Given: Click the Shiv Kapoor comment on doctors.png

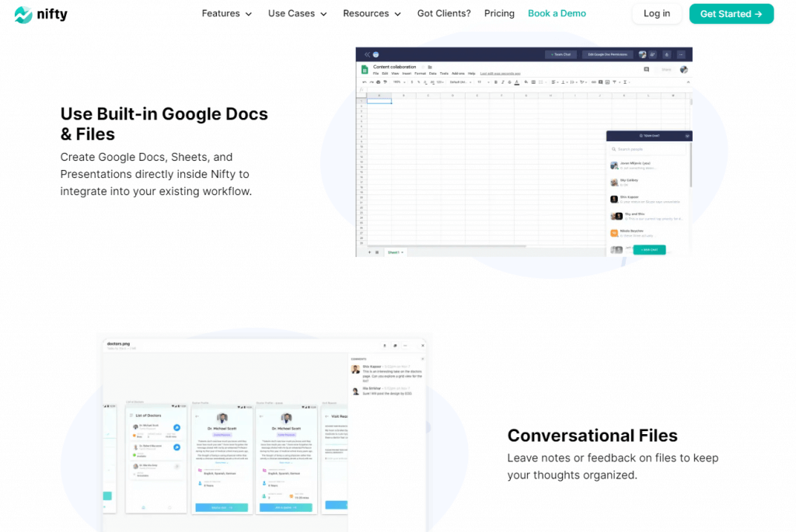Looking at the screenshot, I should 387,374.
